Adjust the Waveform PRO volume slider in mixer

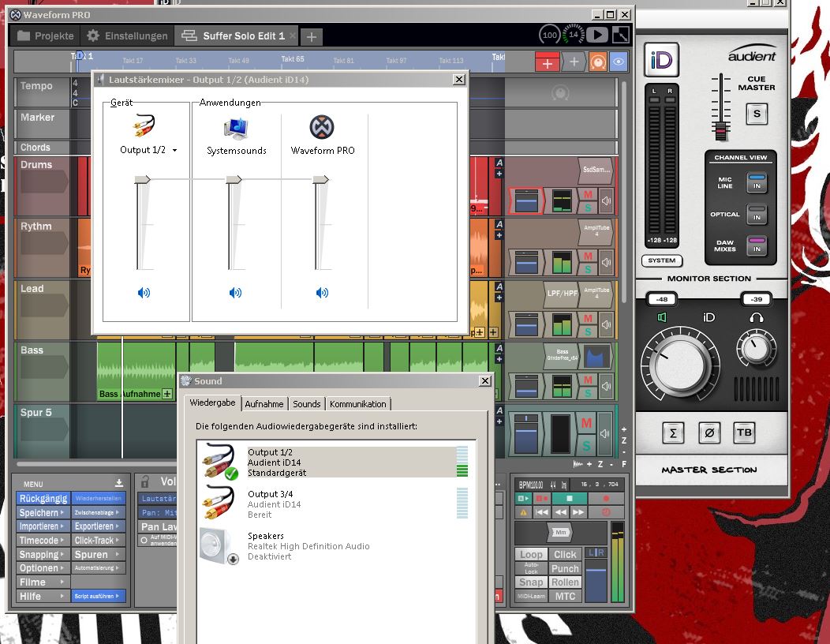320,179
